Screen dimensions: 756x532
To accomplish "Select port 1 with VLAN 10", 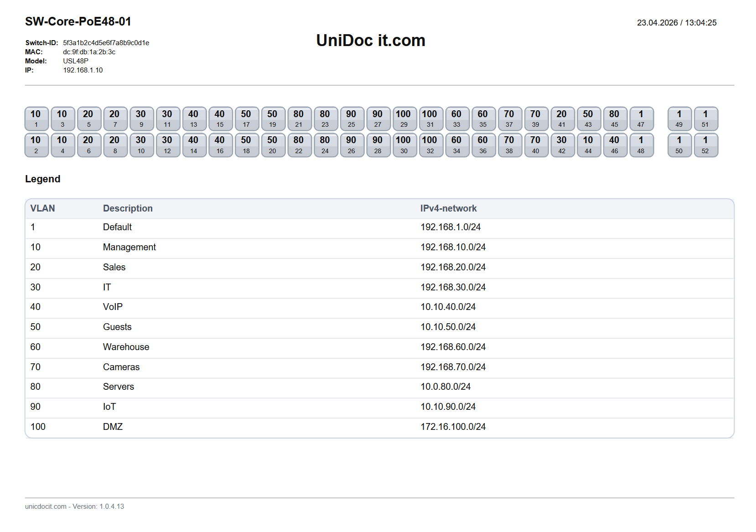I will pyautogui.click(x=36, y=119).
